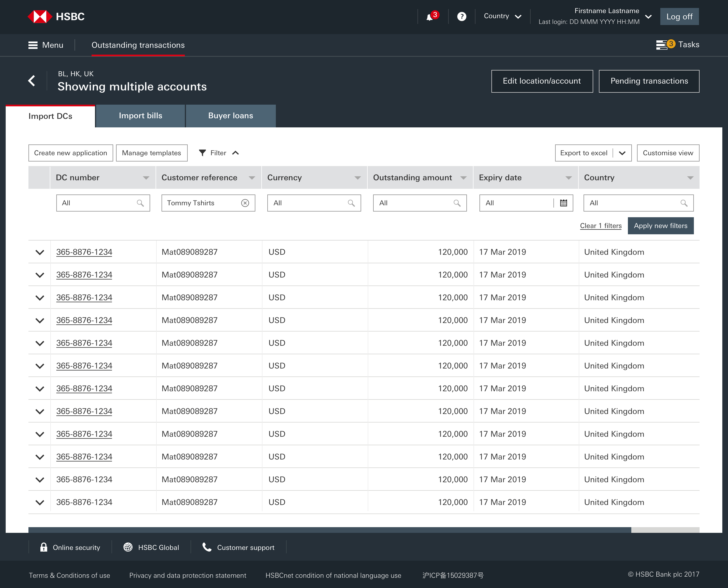Click the ICP 15029387 registration link
This screenshot has height=588, width=728.
(453, 575)
